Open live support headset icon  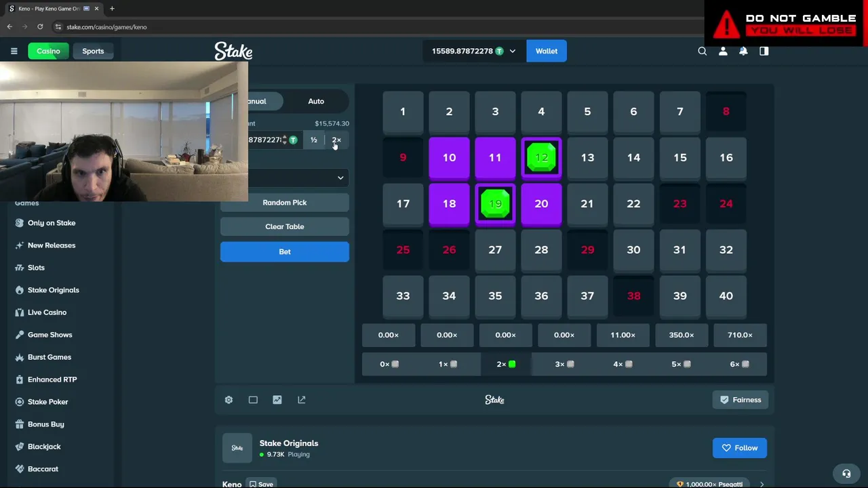pyautogui.click(x=846, y=474)
